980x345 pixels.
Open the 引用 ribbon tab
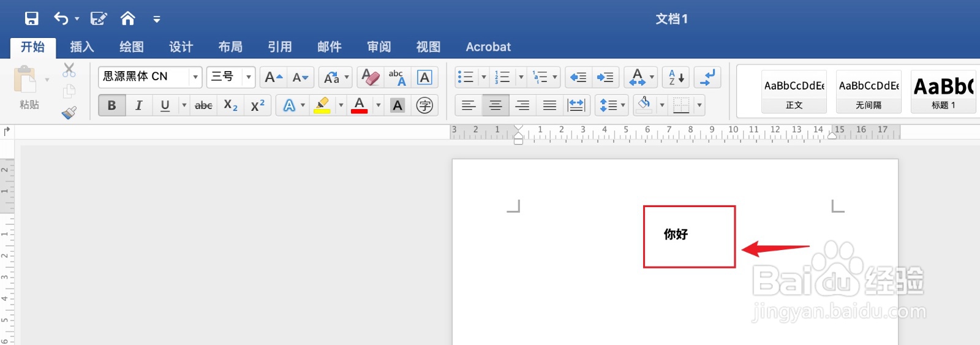click(x=280, y=47)
